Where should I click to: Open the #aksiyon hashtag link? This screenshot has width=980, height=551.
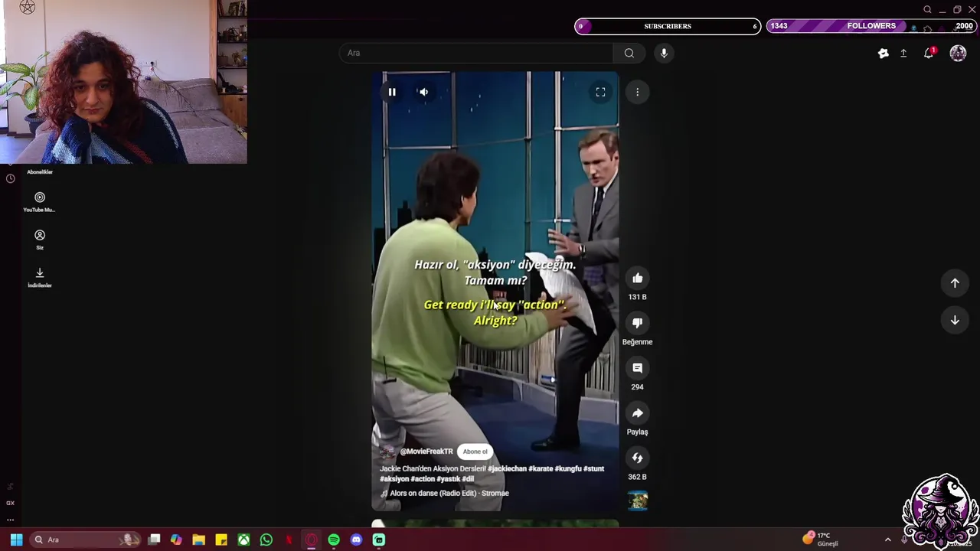(x=394, y=479)
